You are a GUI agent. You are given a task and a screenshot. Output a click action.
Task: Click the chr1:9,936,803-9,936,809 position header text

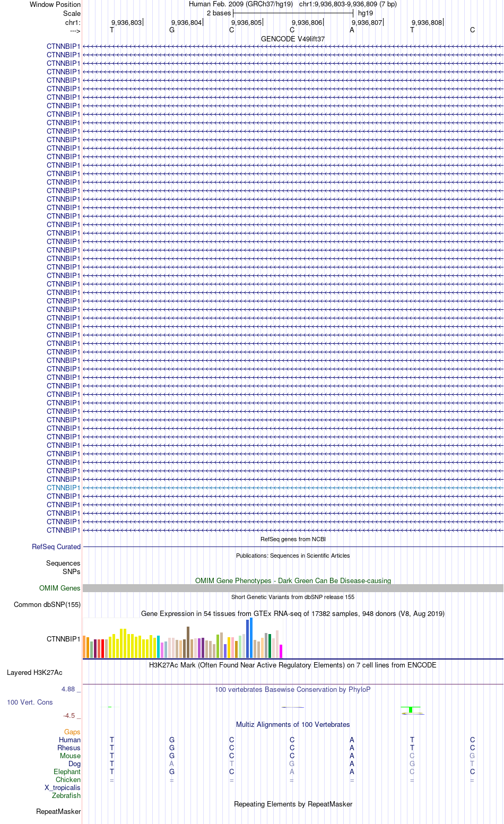(x=347, y=4)
